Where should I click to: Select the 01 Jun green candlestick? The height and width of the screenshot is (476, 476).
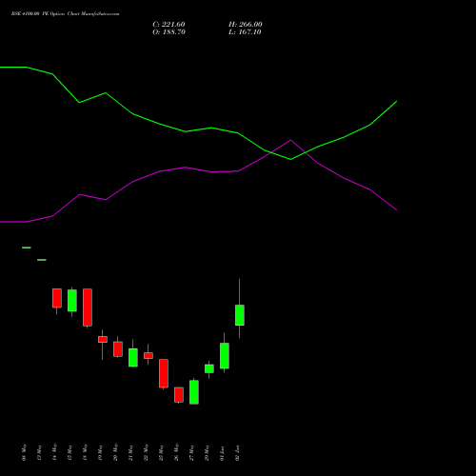[225, 355]
